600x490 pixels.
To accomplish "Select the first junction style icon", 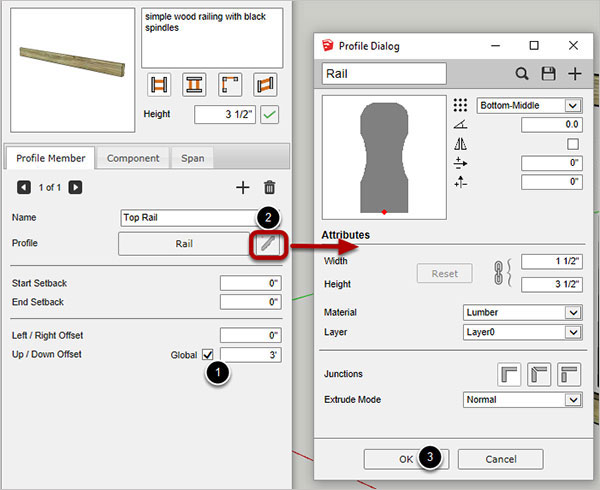I will (511, 374).
